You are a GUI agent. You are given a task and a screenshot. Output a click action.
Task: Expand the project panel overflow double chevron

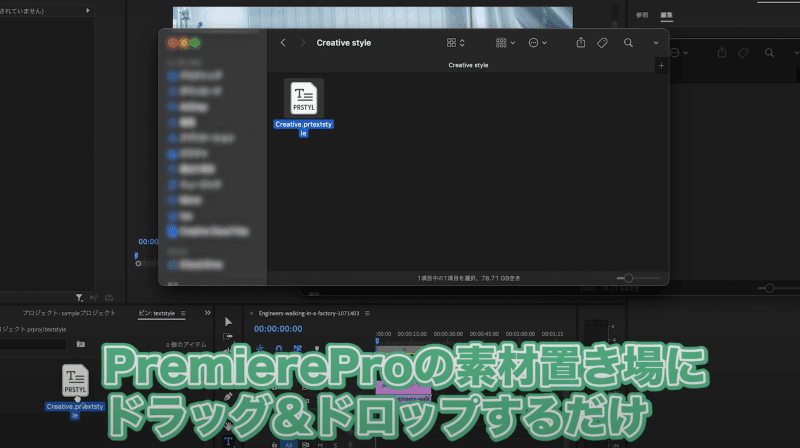[x=208, y=313]
